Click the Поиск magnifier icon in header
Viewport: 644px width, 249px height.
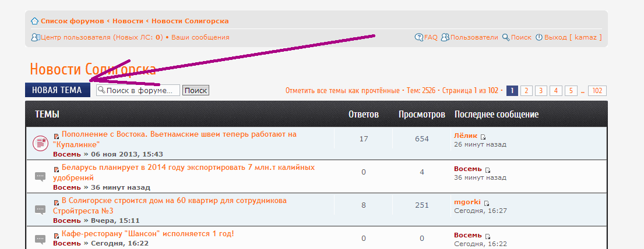click(506, 37)
